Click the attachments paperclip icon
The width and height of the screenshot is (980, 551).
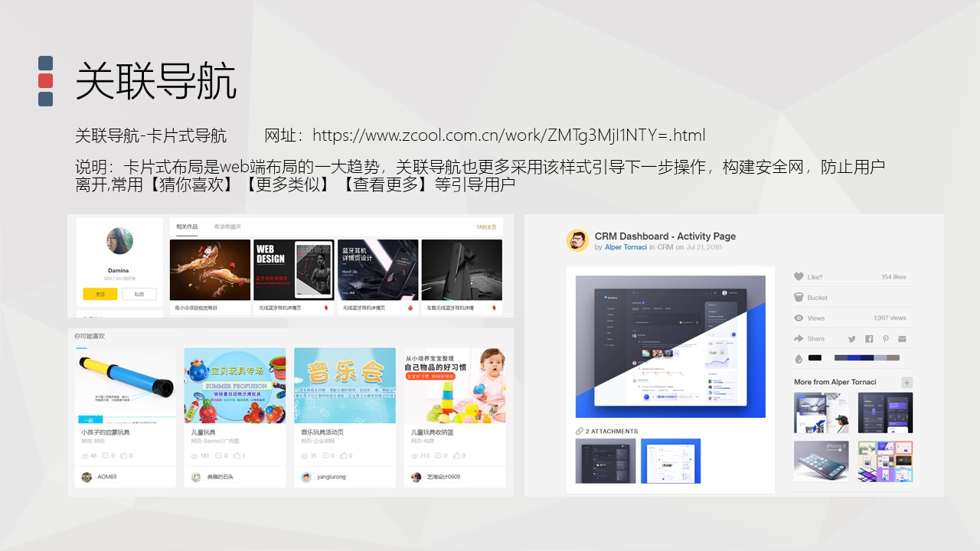pyautogui.click(x=580, y=432)
